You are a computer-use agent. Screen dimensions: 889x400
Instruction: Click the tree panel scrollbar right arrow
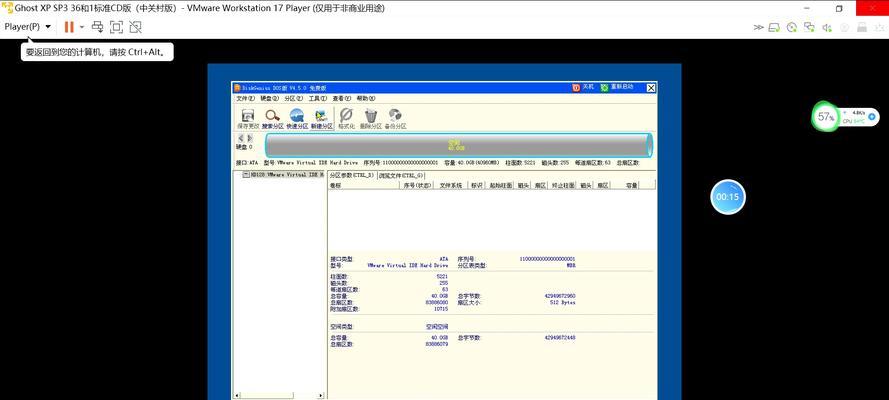click(x=321, y=395)
